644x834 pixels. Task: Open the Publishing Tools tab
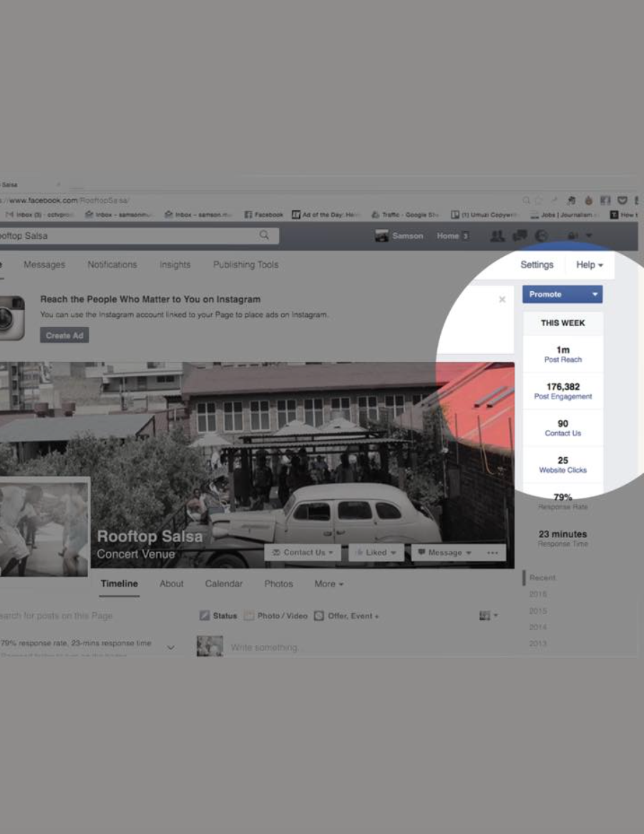tap(246, 265)
